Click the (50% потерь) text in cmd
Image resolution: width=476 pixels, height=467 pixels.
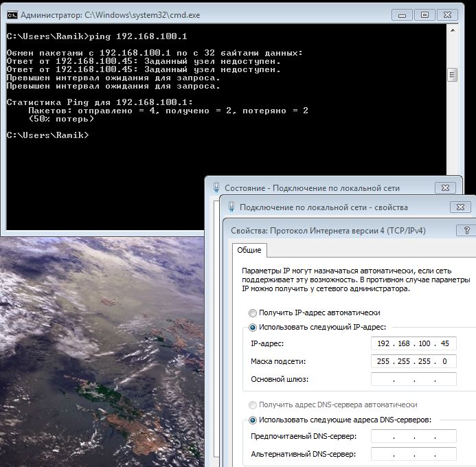pyautogui.click(x=61, y=119)
